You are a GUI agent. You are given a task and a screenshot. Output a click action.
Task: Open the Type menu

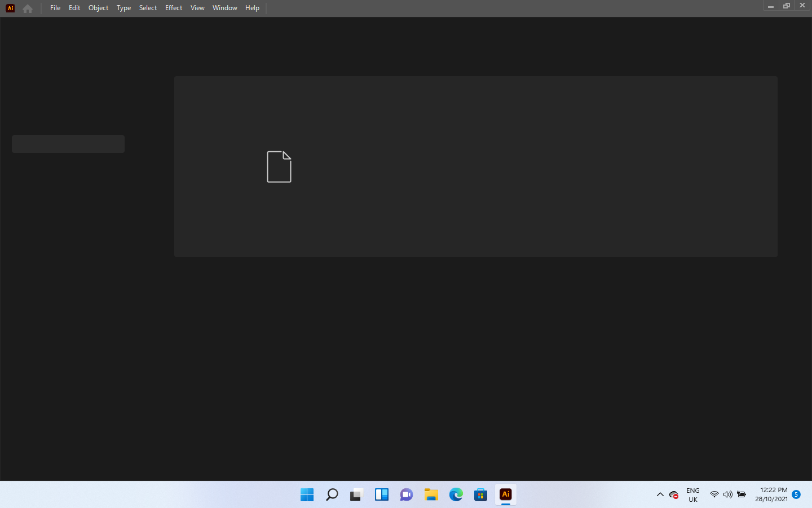click(123, 8)
